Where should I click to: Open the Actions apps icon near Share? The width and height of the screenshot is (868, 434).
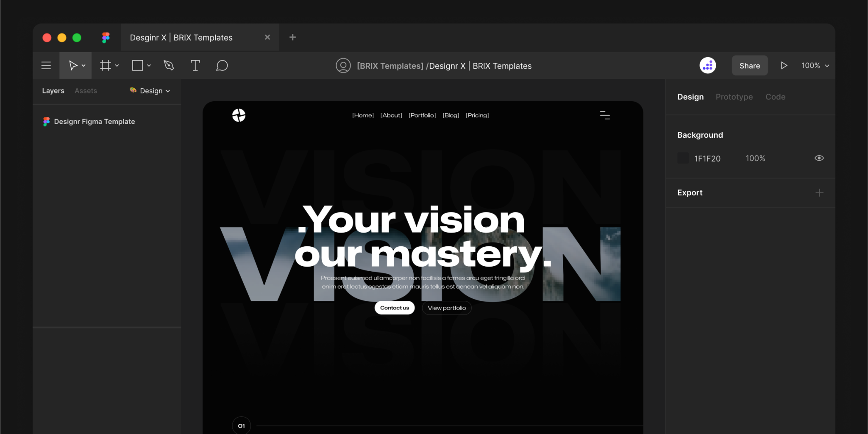(x=707, y=65)
